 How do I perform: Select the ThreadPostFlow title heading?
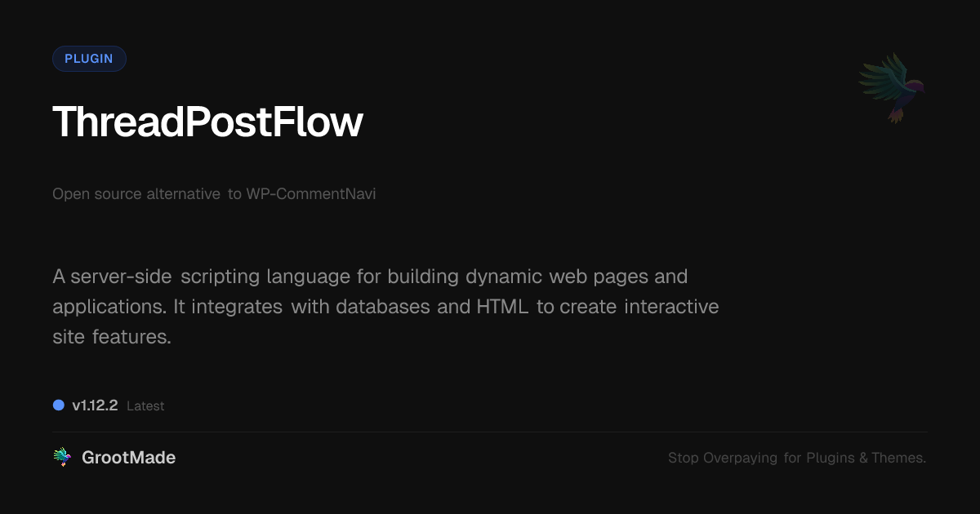tap(207, 122)
